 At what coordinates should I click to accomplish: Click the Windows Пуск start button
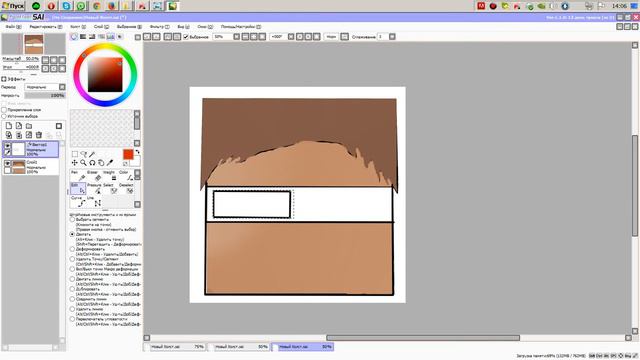point(13,6)
